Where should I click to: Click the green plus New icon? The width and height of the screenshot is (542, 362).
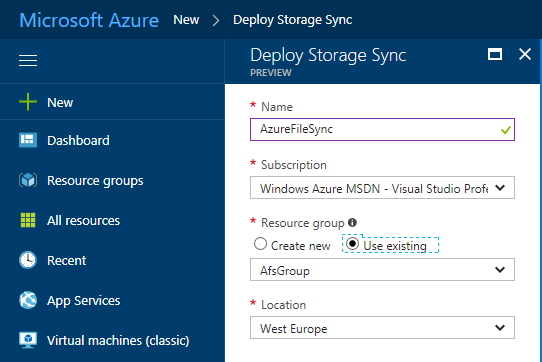(x=28, y=102)
